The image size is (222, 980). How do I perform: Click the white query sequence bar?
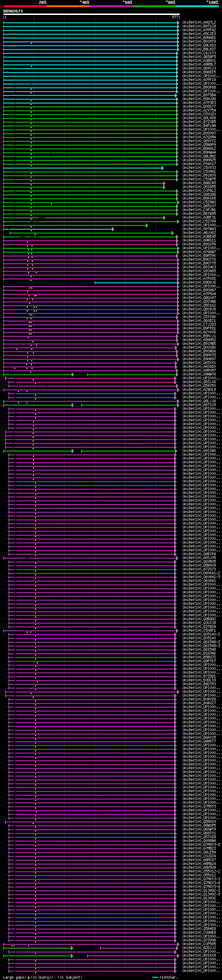(x=92, y=15)
